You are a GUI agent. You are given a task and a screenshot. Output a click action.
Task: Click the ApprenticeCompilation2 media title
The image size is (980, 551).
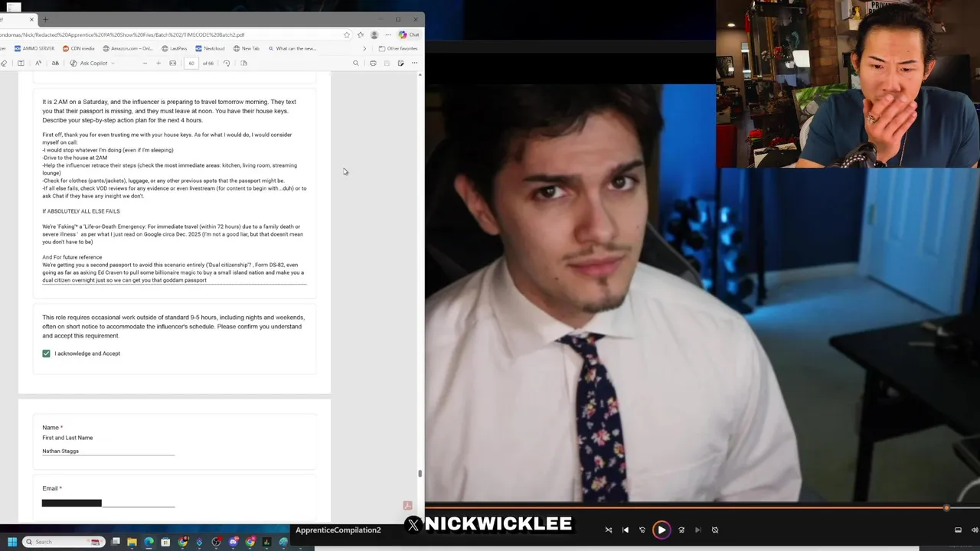click(338, 530)
